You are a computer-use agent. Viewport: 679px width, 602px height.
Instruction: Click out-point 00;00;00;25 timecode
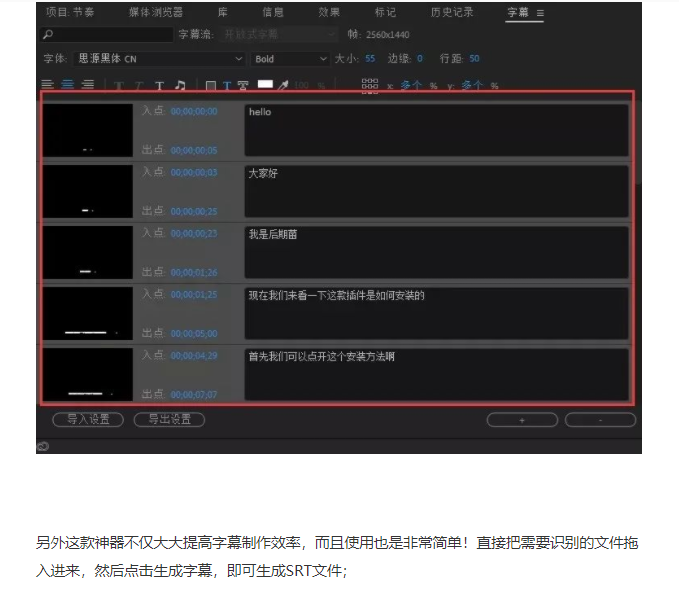194,211
